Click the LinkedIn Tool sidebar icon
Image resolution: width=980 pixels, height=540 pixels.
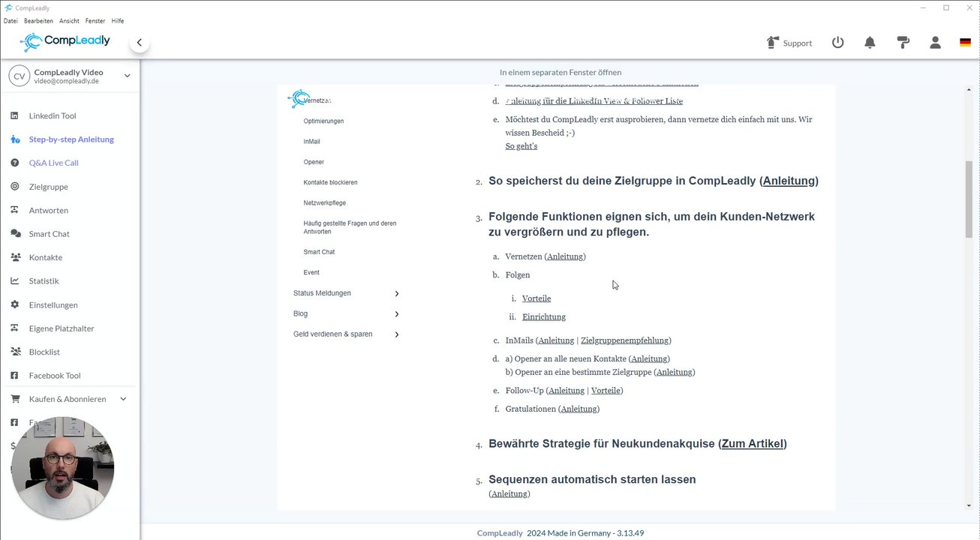(x=14, y=115)
